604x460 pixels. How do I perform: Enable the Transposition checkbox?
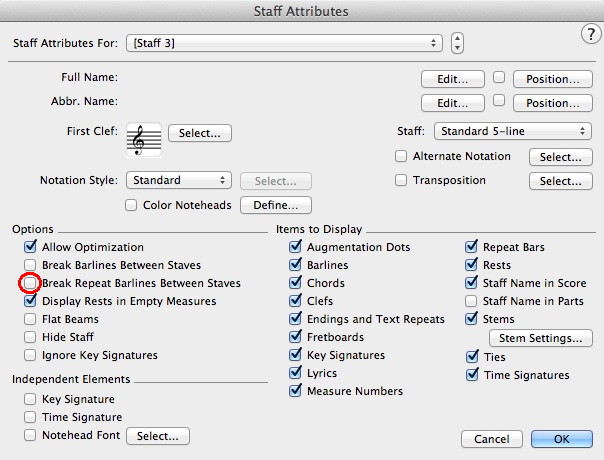401,181
